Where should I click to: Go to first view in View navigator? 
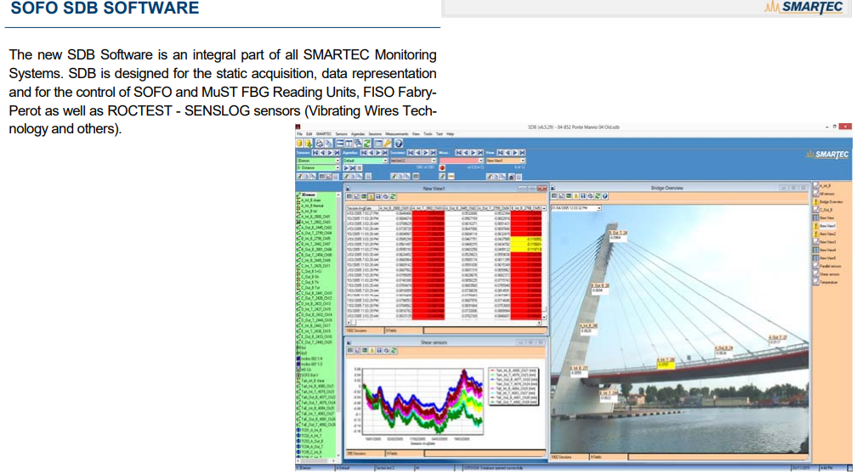point(501,153)
